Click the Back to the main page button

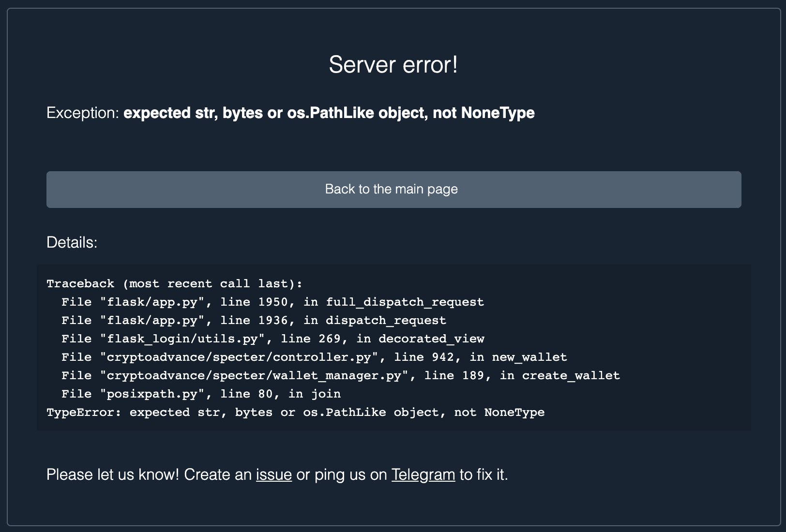(x=393, y=190)
